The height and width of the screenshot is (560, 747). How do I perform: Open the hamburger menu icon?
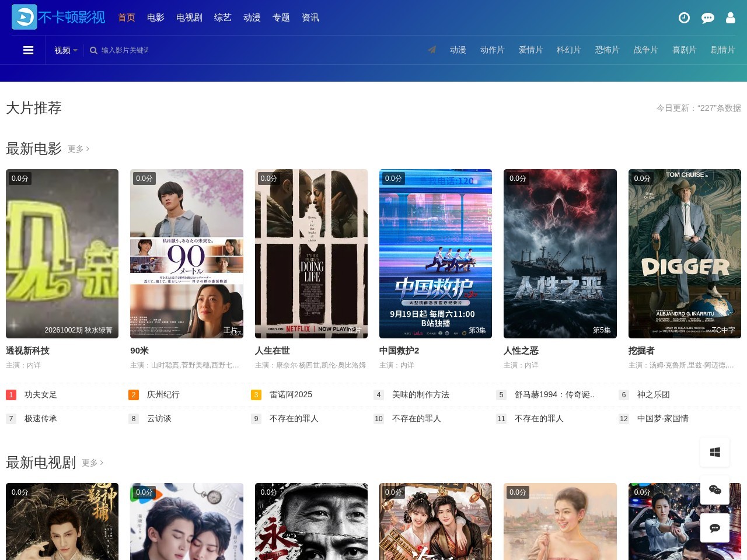tap(28, 50)
